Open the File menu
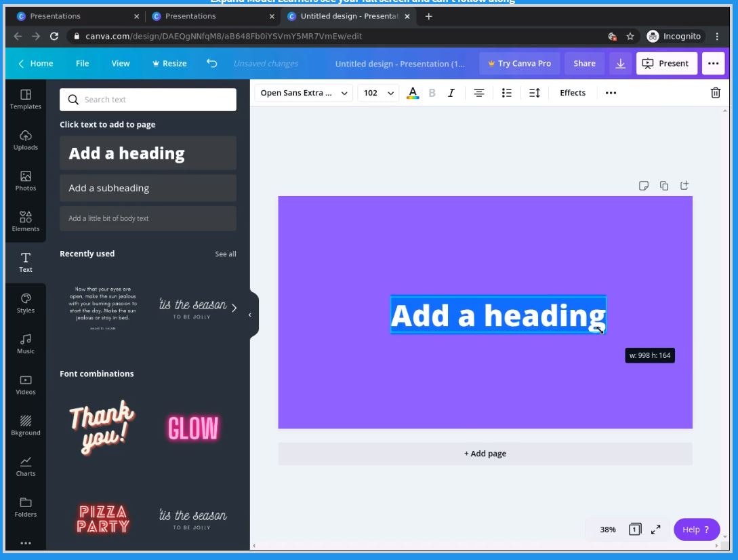 (x=83, y=63)
